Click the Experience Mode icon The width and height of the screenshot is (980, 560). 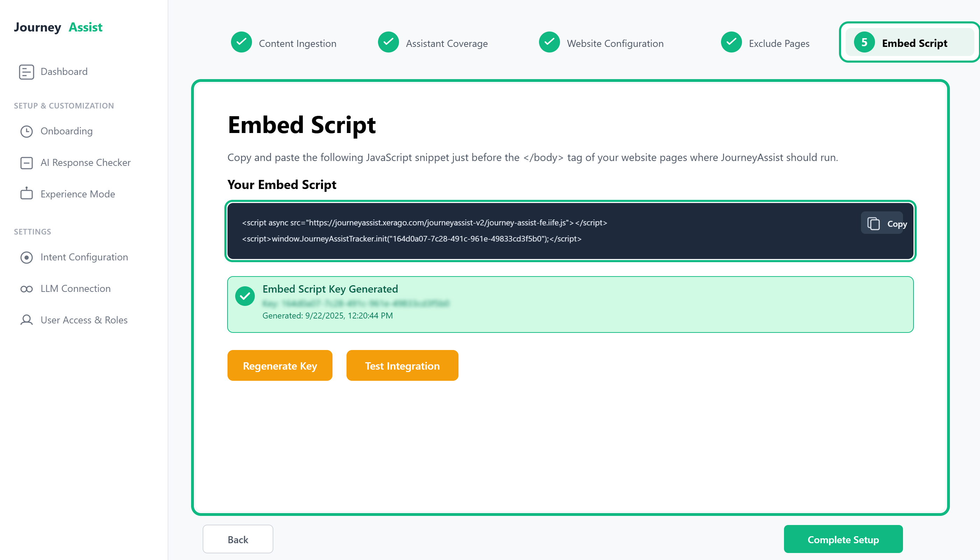(27, 194)
